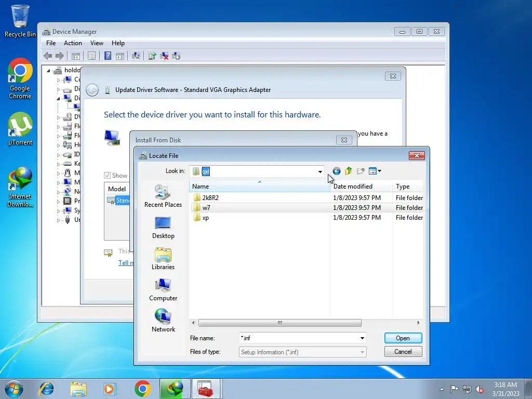Click the file list's right scroll arrow
The image size is (532, 399).
pyautogui.click(x=418, y=323)
